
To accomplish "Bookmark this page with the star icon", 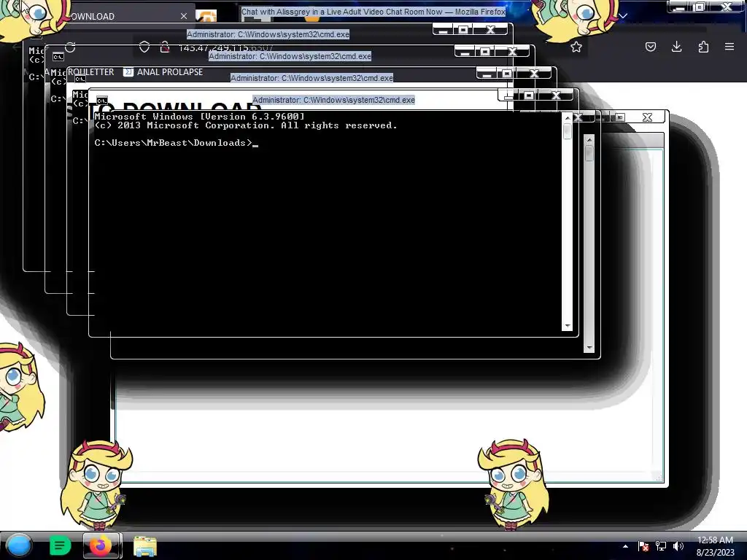I will [x=576, y=47].
